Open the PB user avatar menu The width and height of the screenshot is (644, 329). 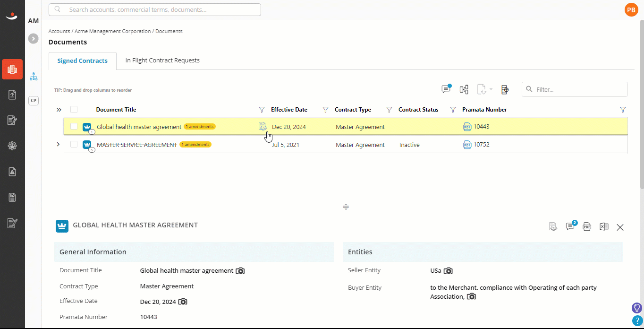631,9
